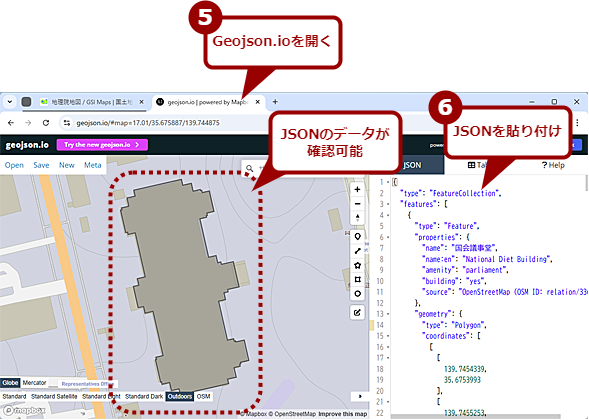Click the horizontal scrollbar below the code
Viewport: 589px width, 420px height.
[475, 416]
